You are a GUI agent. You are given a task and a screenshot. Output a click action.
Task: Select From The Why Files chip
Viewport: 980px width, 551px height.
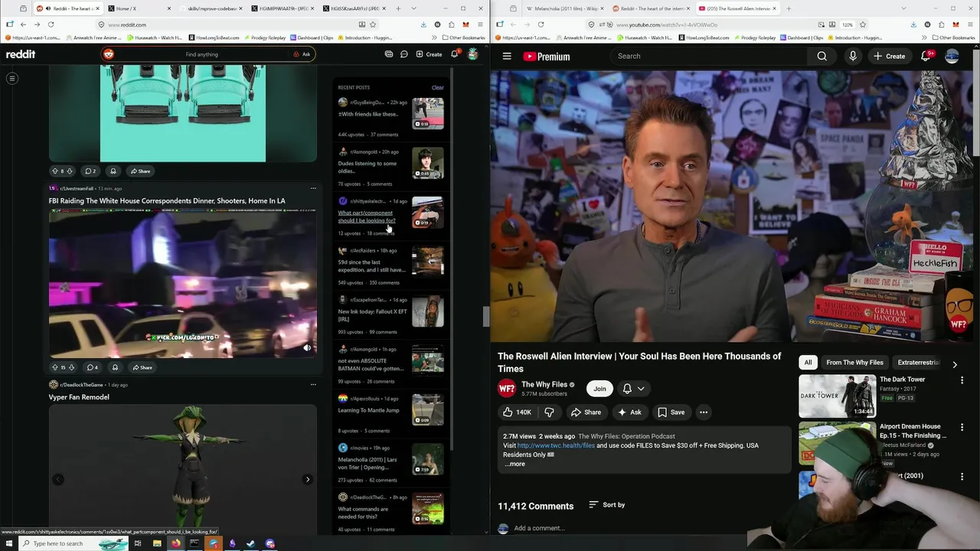pos(854,363)
